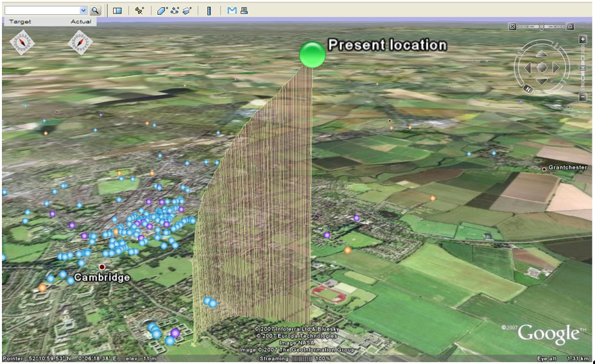Pan the view up with the arrow
Viewport: 595px width, 364px height.
(542, 54)
